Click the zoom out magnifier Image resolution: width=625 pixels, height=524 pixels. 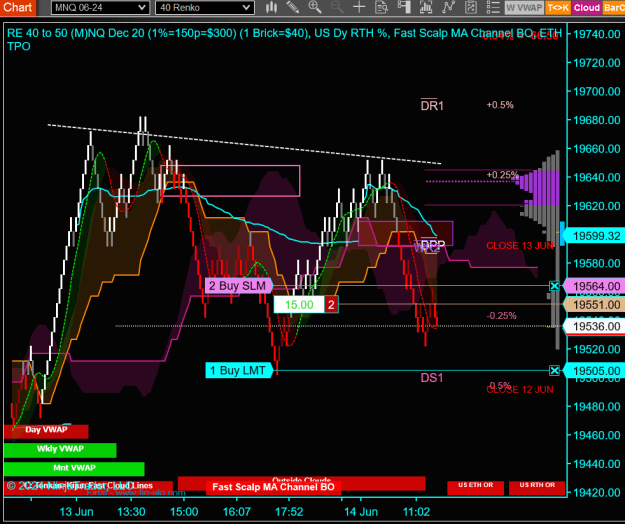337,7
